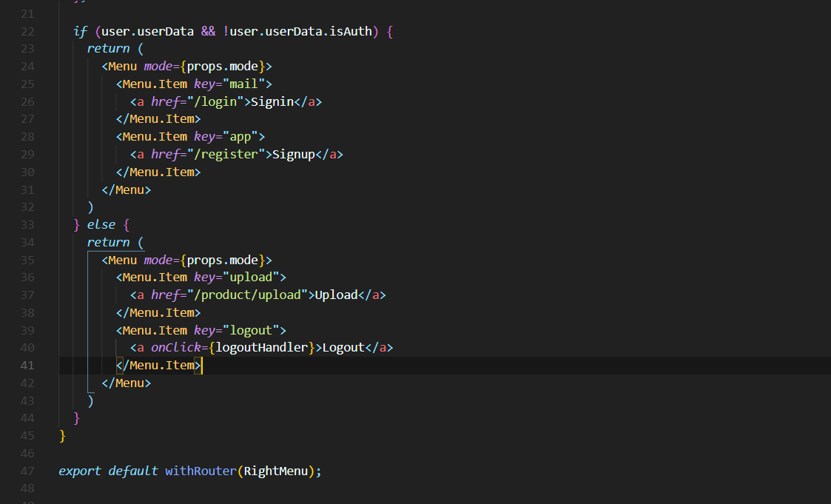This screenshot has width=831, height=504.
Task: Select line number 24 in the gutter
Action: coord(27,67)
